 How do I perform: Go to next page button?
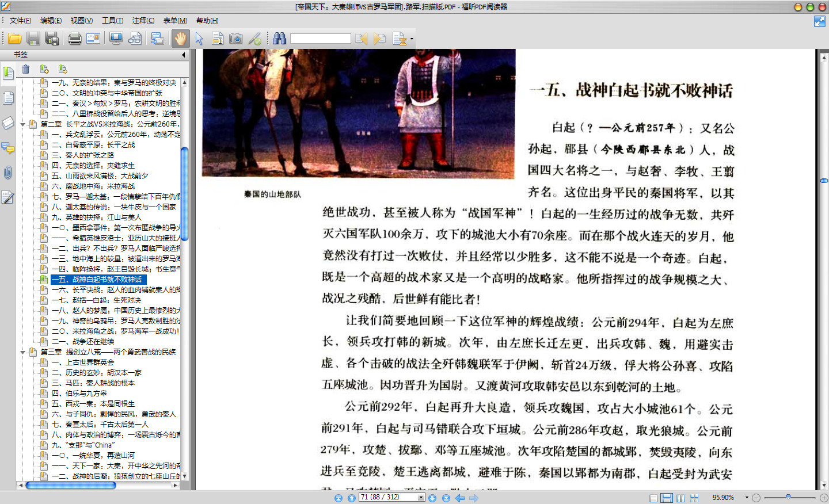(x=432, y=498)
